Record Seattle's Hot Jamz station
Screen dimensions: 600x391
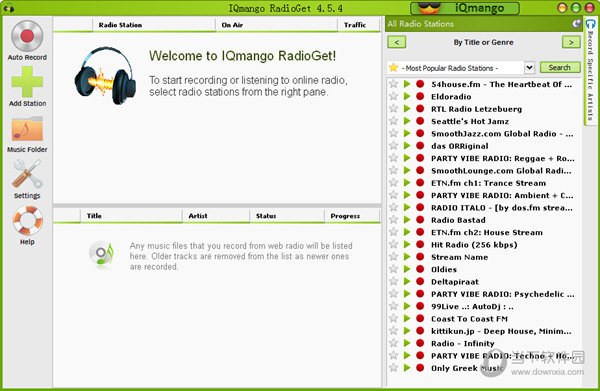[x=420, y=121]
